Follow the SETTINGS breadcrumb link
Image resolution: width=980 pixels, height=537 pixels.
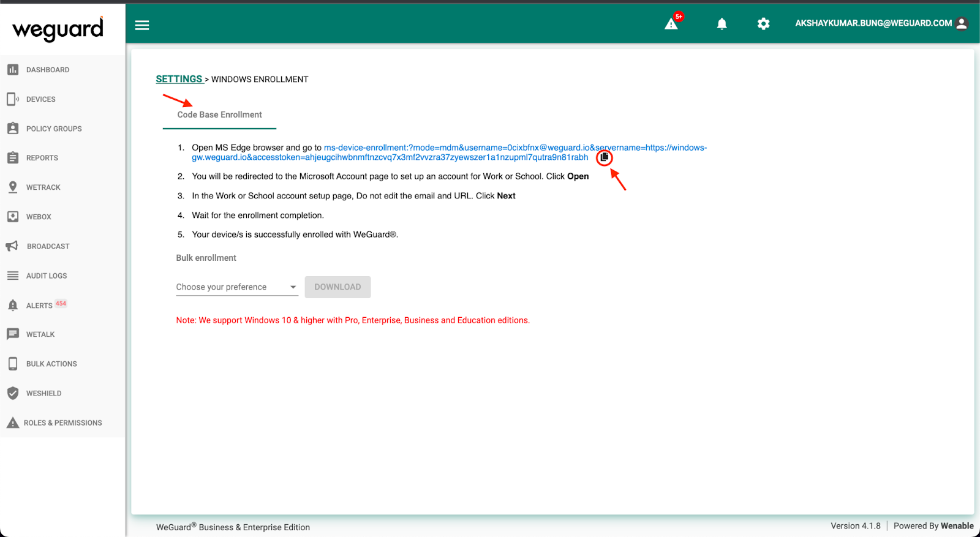(179, 79)
